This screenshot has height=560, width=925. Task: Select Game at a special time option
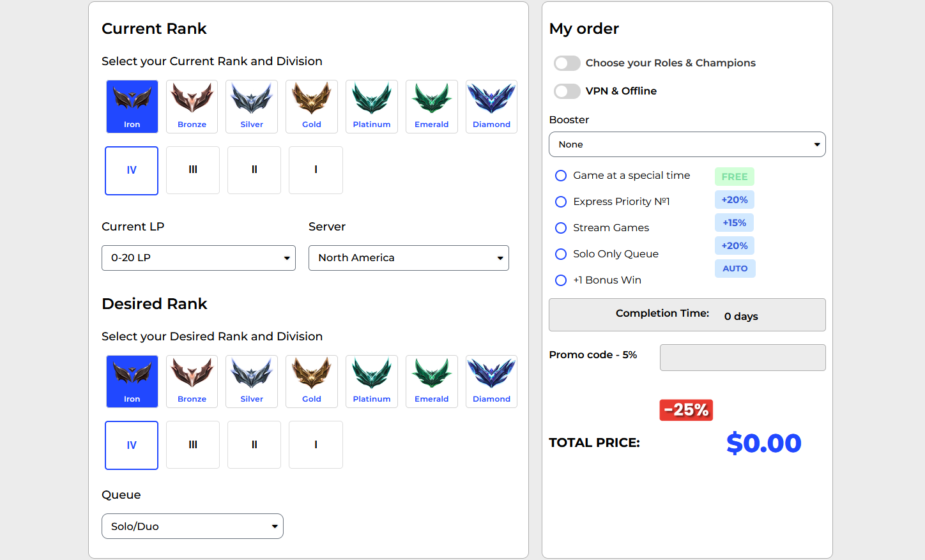point(561,176)
